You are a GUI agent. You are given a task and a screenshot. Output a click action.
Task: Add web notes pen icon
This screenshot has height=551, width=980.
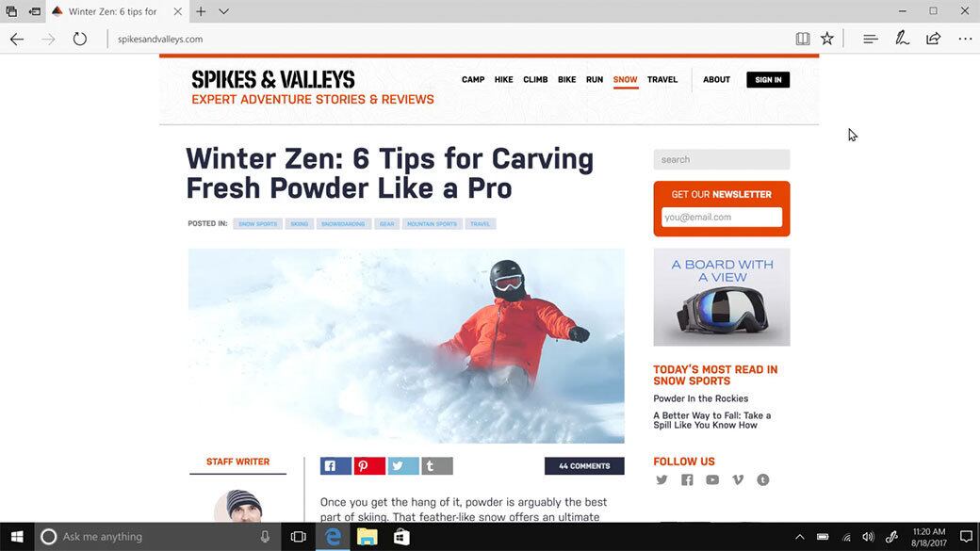902,39
